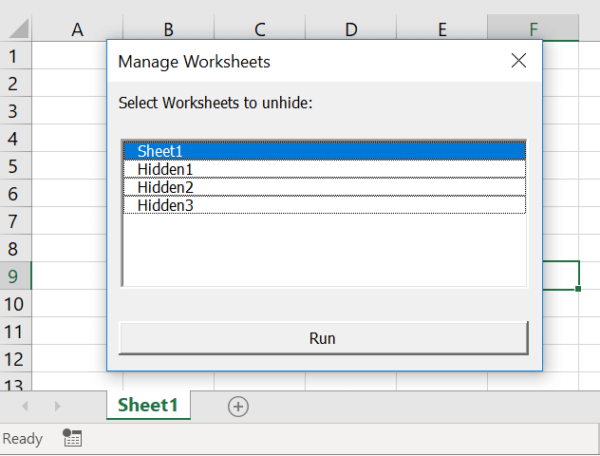Image resolution: width=600 pixels, height=456 pixels.
Task: Select column D header
Action: (x=351, y=29)
